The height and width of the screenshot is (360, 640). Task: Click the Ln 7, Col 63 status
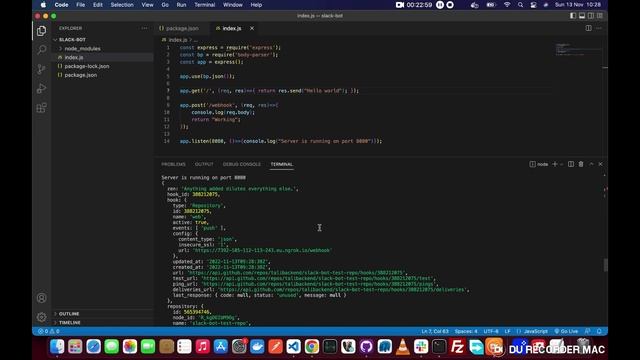[435, 331]
